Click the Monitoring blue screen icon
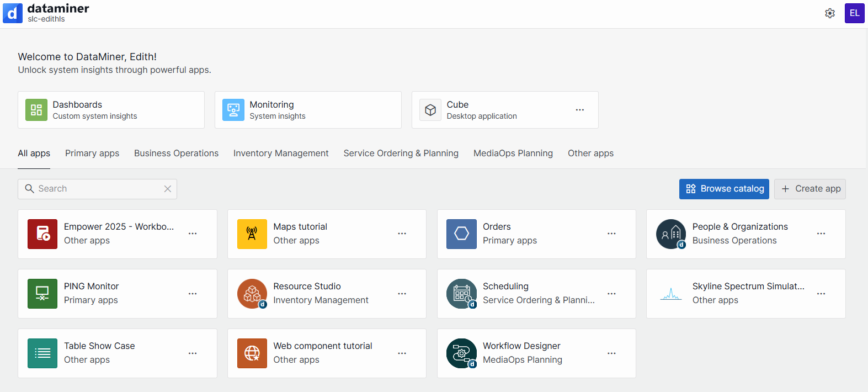Image resolution: width=868 pixels, height=392 pixels. [x=233, y=110]
